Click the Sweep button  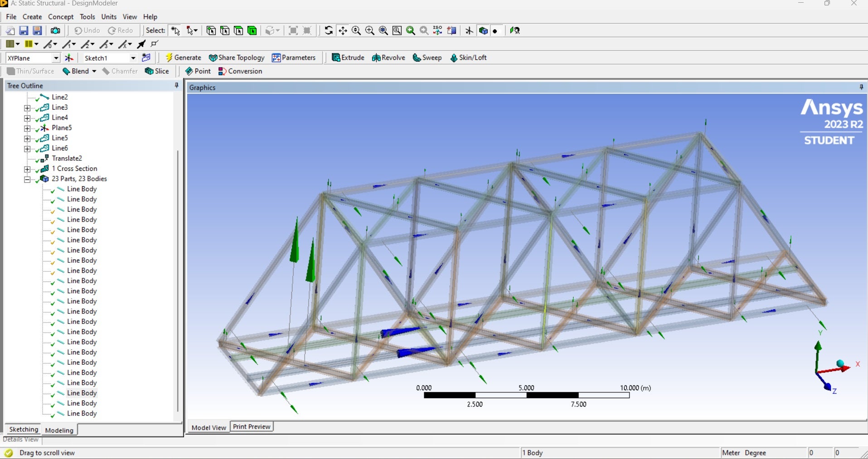click(427, 58)
